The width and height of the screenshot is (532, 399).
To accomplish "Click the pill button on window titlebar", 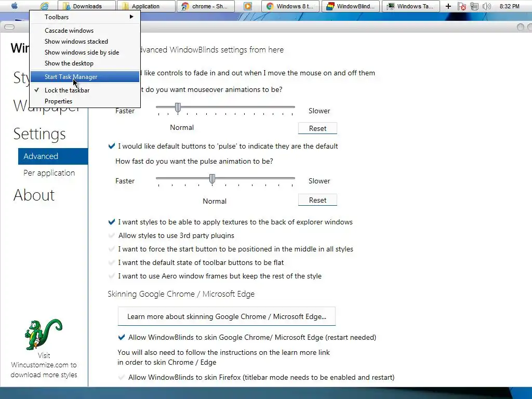I will [x=9, y=27].
